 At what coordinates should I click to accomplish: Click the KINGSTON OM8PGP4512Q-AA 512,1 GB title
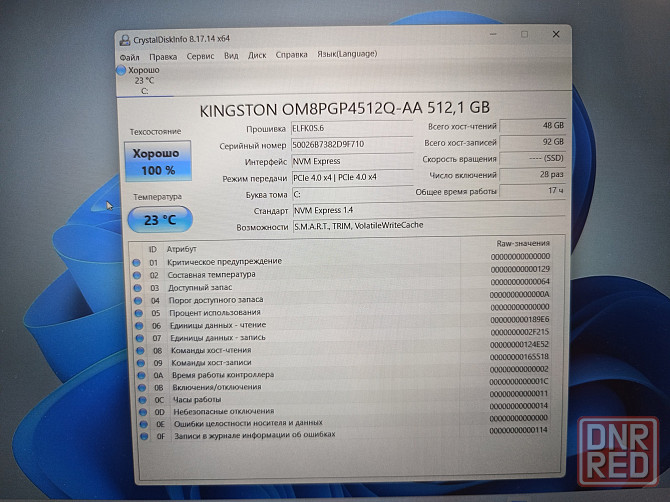coord(344,109)
